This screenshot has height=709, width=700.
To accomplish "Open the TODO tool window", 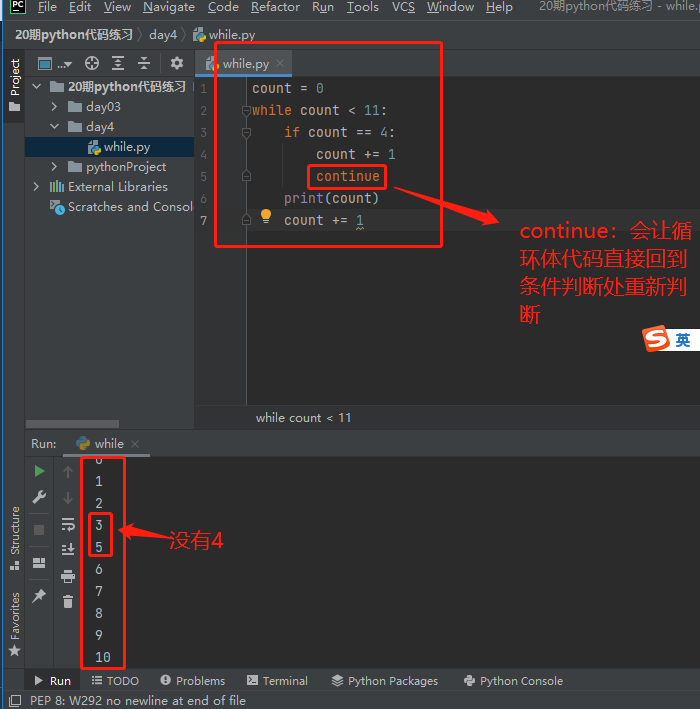I will 115,681.
